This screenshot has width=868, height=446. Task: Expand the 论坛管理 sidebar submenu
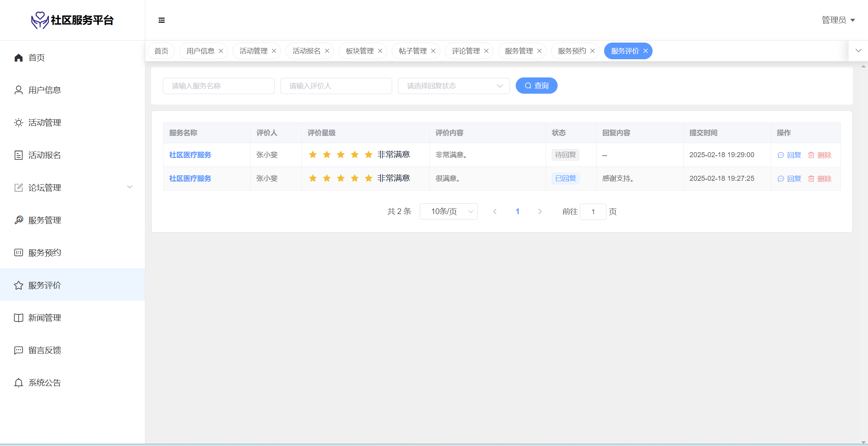pos(130,187)
